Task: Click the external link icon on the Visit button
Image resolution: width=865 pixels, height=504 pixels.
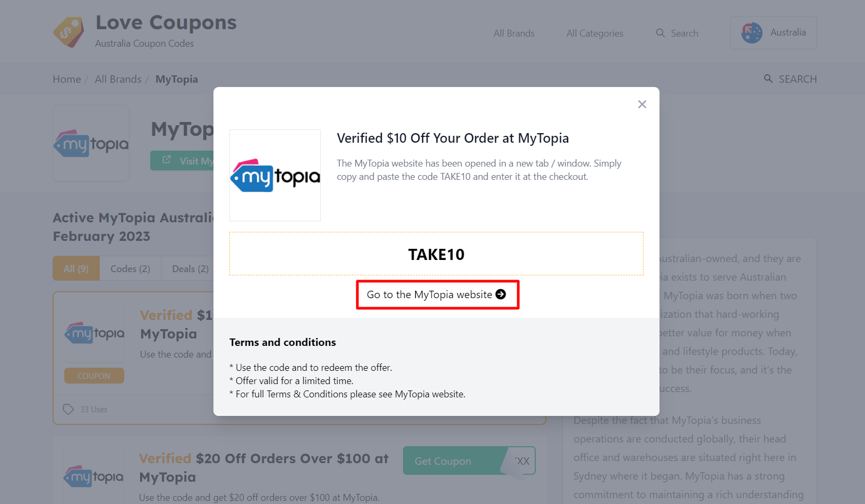Action: (x=166, y=159)
